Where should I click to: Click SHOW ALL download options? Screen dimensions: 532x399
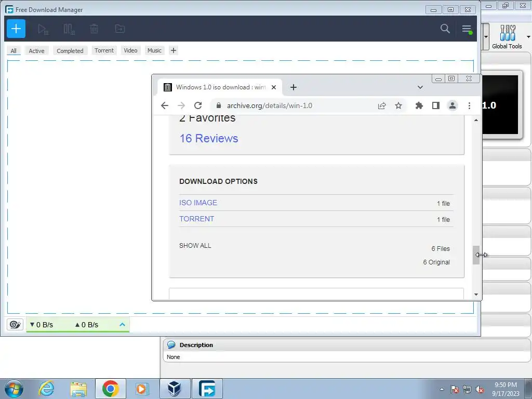click(x=195, y=245)
